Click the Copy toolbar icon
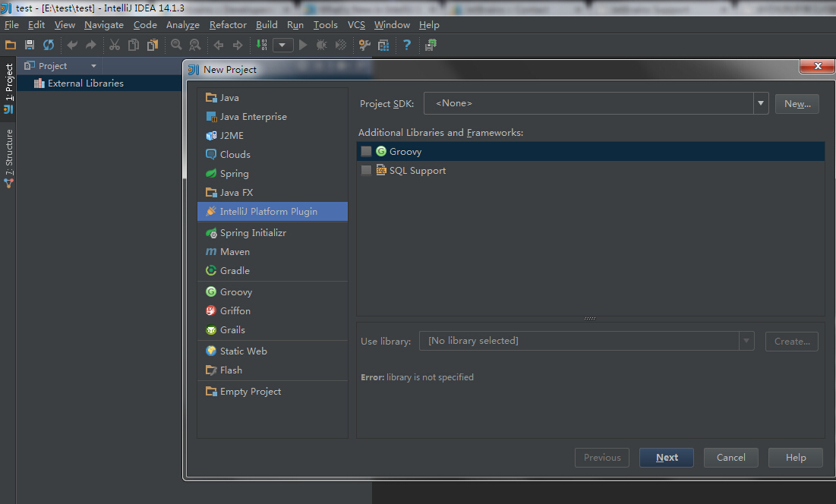This screenshot has width=836, height=504. pyautogui.click(x=134, y=46)
